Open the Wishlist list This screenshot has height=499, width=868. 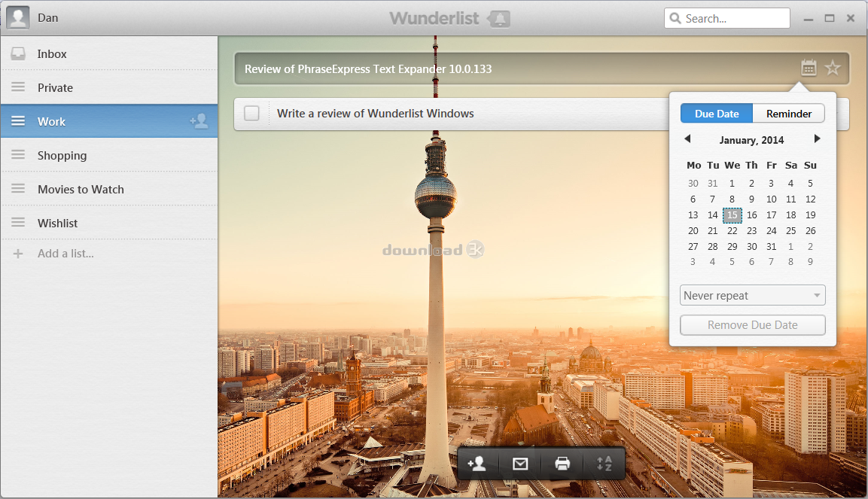(x=109, y=222)
